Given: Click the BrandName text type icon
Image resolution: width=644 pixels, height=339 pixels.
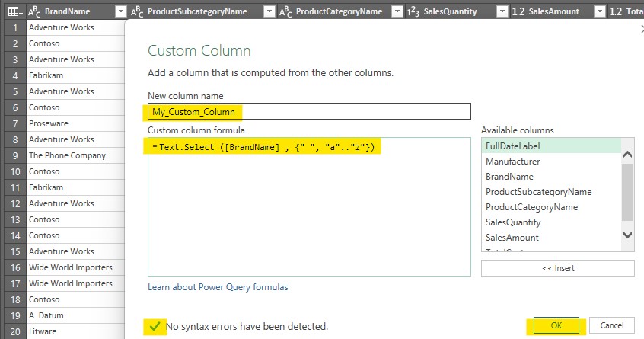Looking at the screenshot, I should point(34,11).
